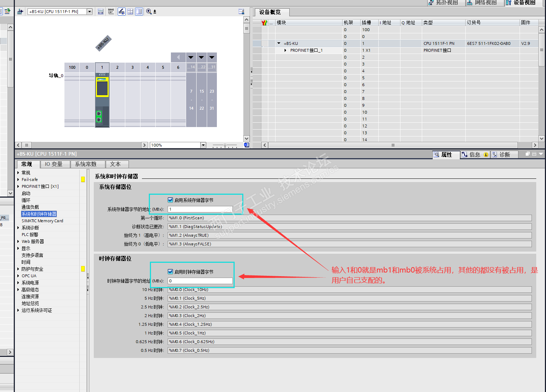The width and height of the screenshot is (546, 392).
Task: Click the upper PROFINET port on the CPU module
Action: [98, 114]
